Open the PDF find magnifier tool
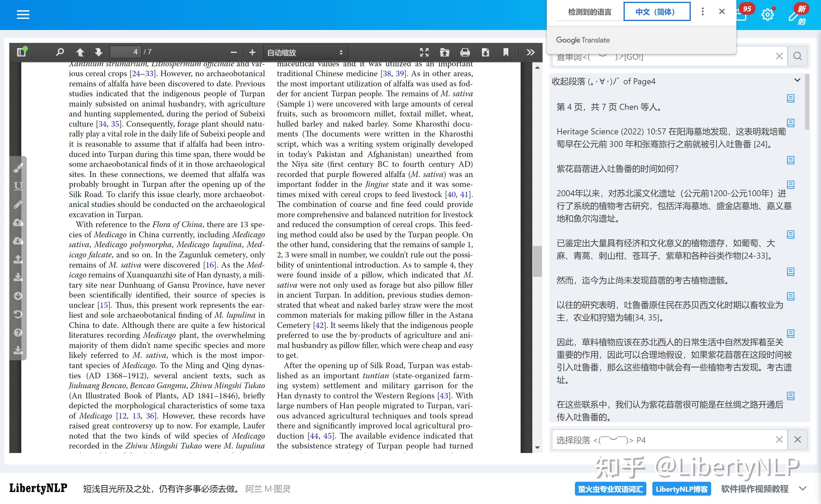The height and width of the screenshot is (504, 821). [60, 52]
